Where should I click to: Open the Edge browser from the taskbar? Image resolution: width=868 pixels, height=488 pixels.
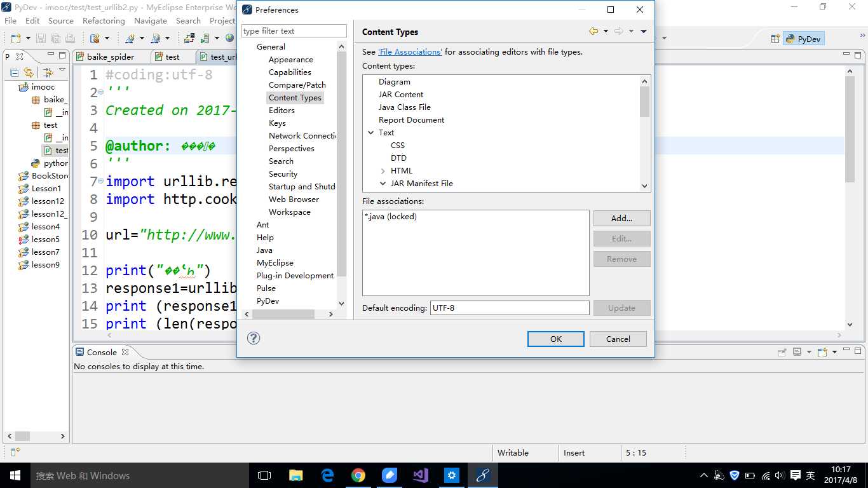327,475
